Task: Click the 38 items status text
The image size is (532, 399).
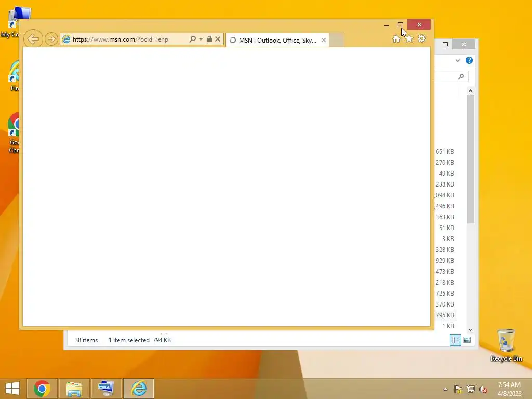Action: [x=86, y=340]
